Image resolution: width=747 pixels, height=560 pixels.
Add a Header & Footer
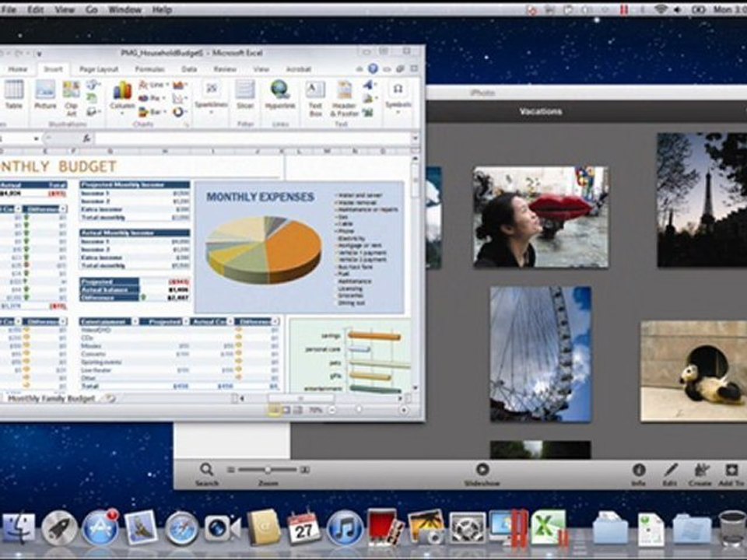[x=345, y=99]
